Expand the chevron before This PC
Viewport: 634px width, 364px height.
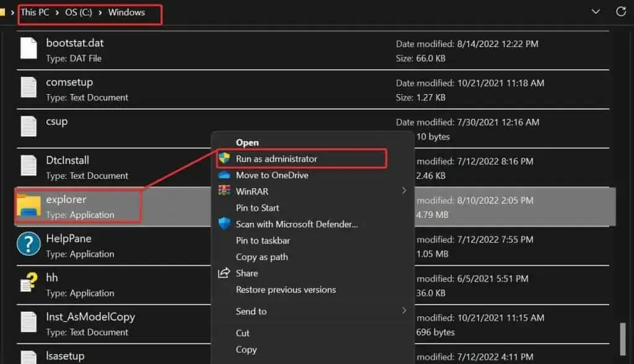click(x=12, y=12)
